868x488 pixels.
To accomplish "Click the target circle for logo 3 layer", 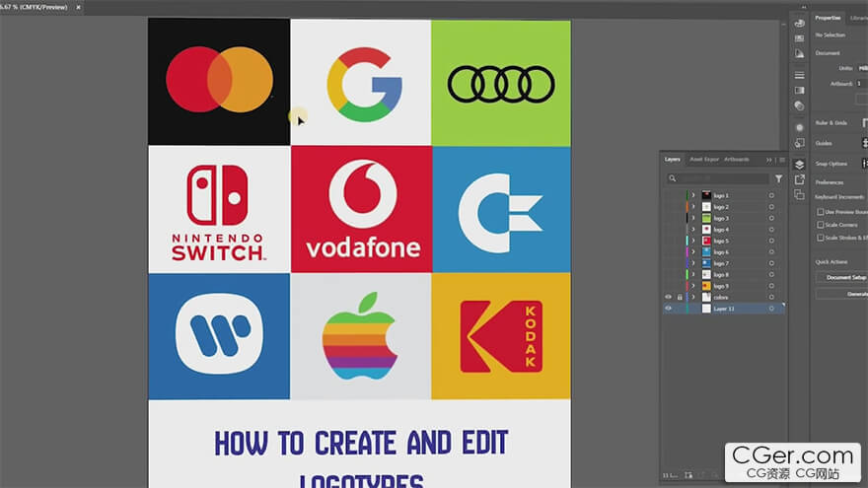I will click(771, 218).
